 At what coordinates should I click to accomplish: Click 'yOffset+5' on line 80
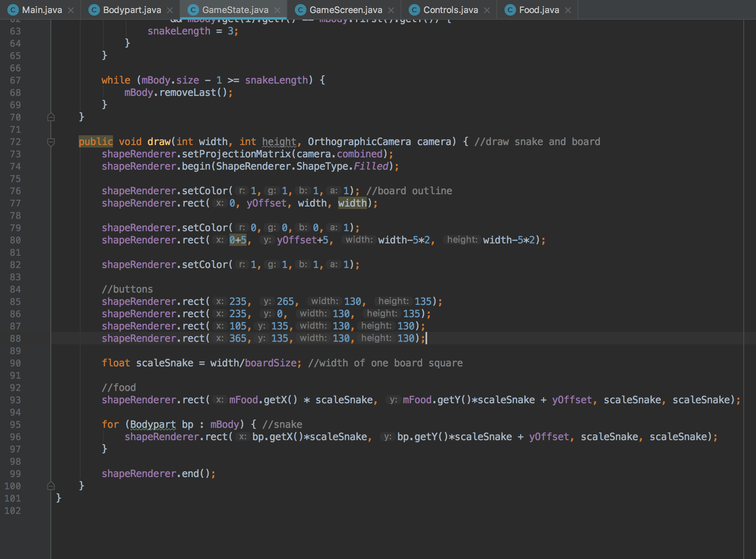303,240
